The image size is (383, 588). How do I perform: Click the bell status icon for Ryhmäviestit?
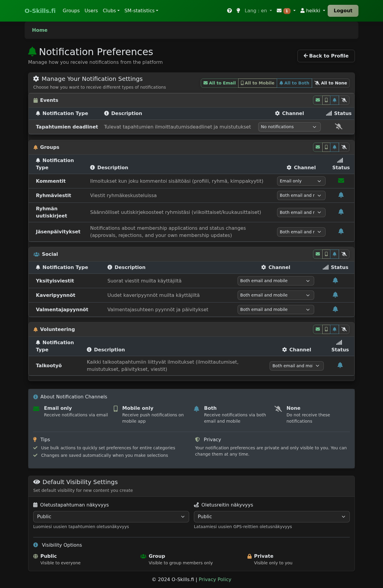(341, 195)
